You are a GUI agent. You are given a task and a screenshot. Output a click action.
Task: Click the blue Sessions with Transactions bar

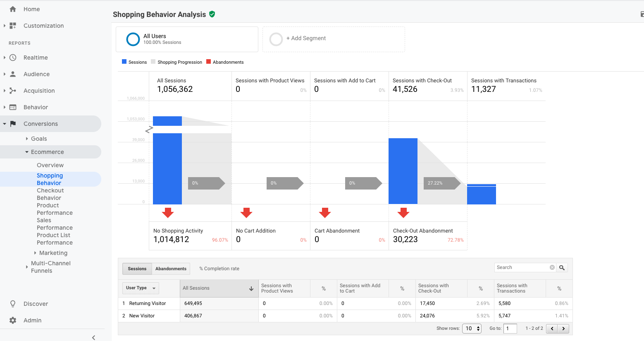[x=482, y=194]
